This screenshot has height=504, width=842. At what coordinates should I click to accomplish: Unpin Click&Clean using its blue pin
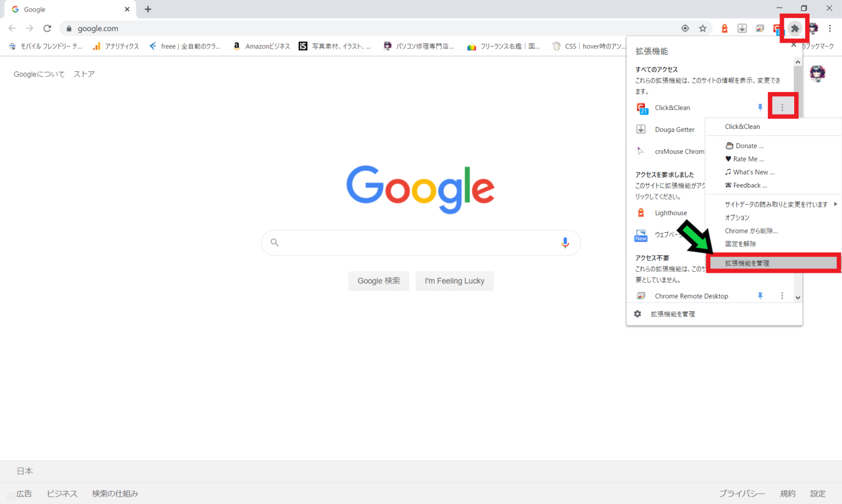pyautogui.click(x=760, y=108)
